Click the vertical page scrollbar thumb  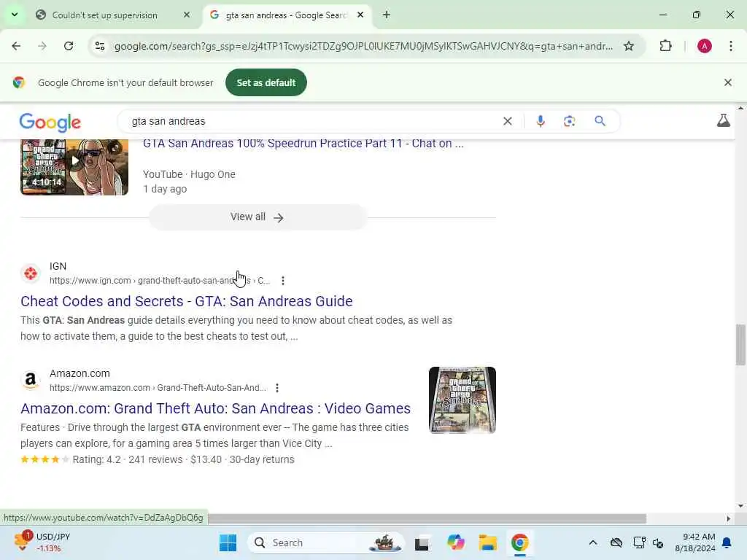740,345
